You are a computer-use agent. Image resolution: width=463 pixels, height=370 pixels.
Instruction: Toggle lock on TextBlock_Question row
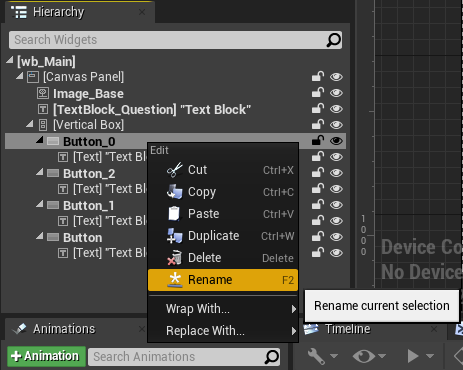click(x=318, y=109)
